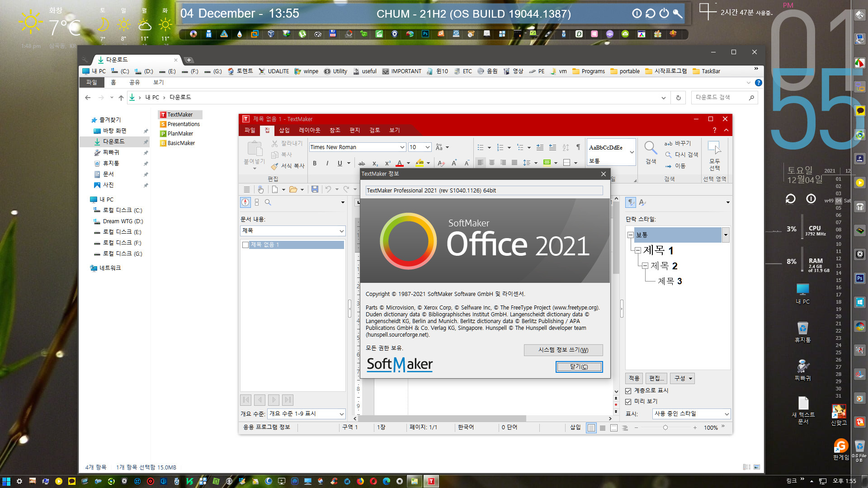
Task: Apply underline formatting icon
Action: click(340, 163)
